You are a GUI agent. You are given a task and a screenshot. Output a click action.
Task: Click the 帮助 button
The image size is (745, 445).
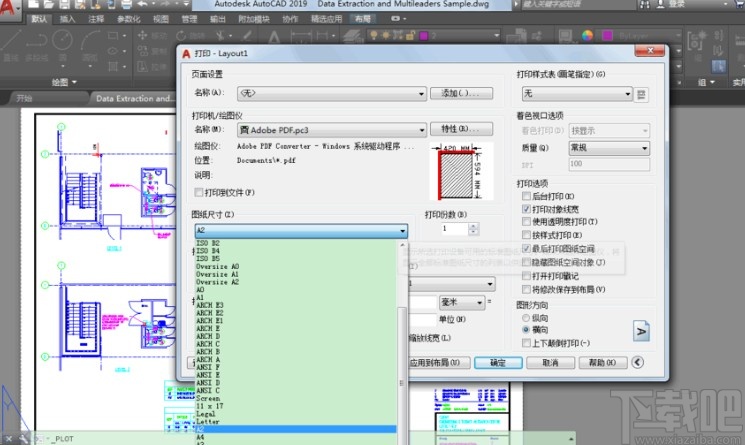[x=603, y=363]
